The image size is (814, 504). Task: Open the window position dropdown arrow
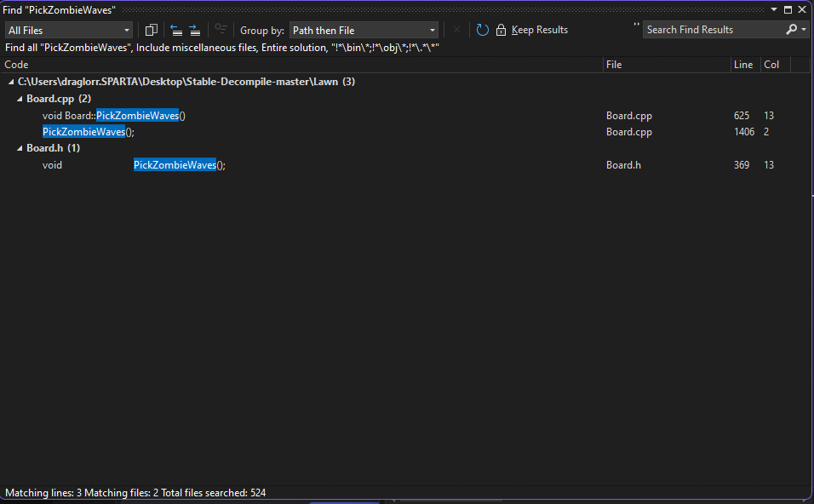(773, 10)
